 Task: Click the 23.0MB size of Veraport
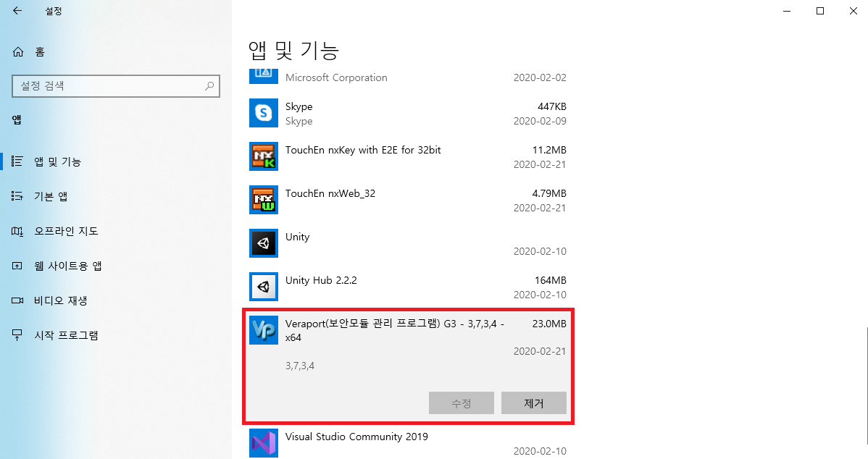click(x=549, y=324)
